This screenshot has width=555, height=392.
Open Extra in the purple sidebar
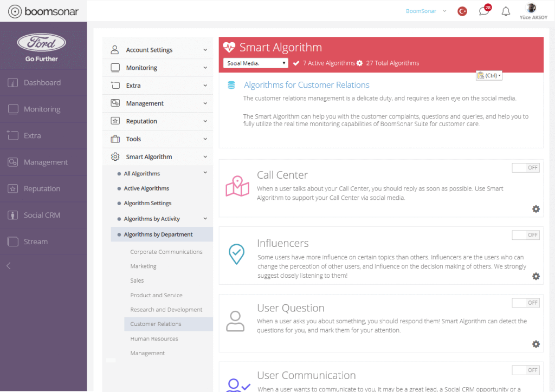[x=43, y=136]
